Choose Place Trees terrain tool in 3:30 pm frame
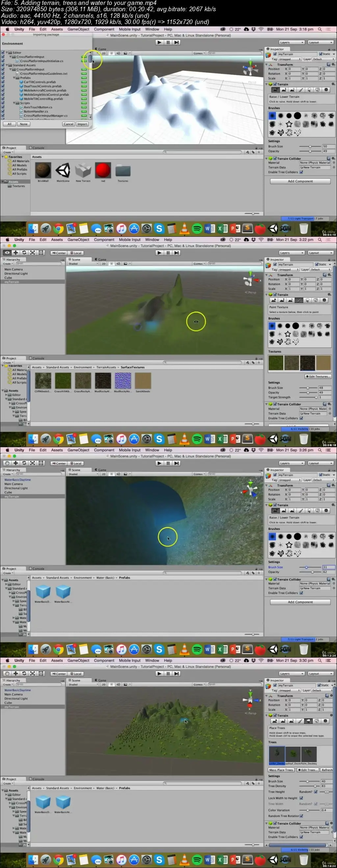 pyautogui.click(x=308, y=721)
